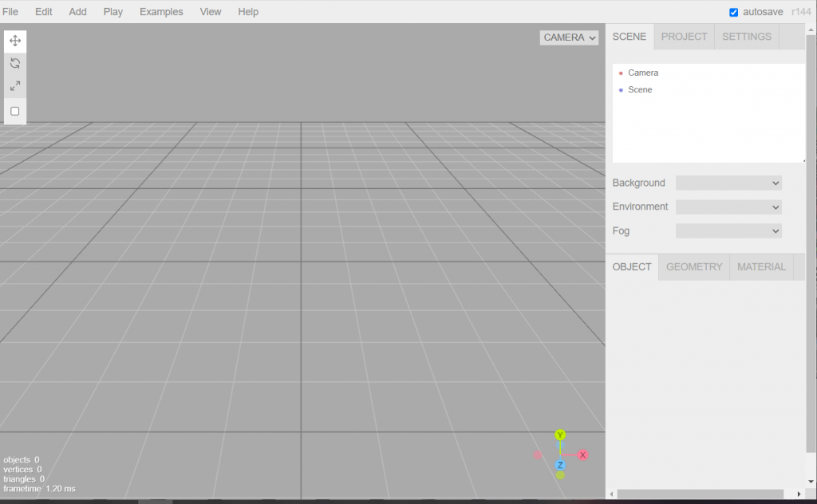Open the Fog dropdown
817x504 pixels.
tap(728, 230)
